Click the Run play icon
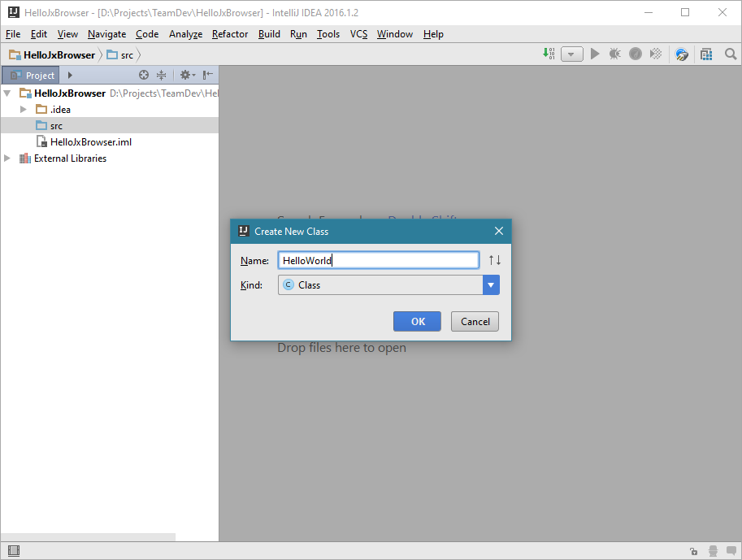The image size is (742, 560). 595,54
